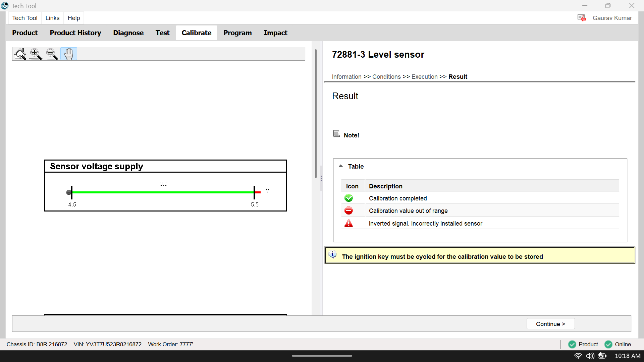
Task: Open the Help menu
Action: click(x=74, y=18)
